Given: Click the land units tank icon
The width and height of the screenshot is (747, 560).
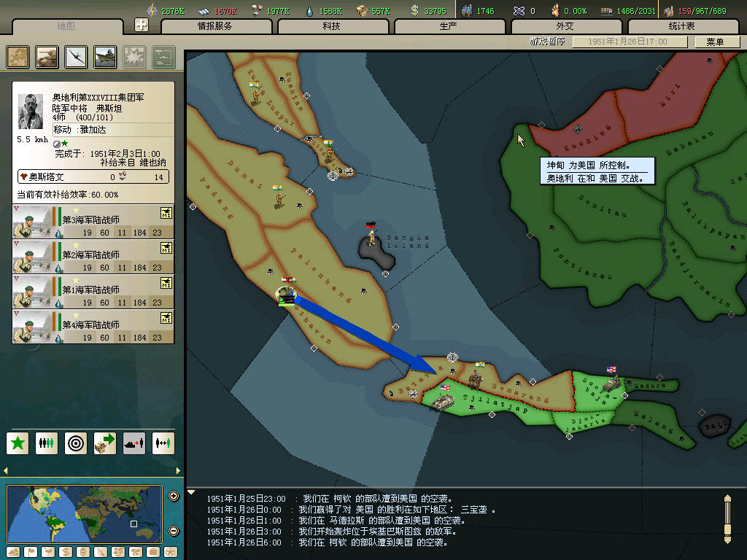Looking at the screenshot, I should coord(47,57).
